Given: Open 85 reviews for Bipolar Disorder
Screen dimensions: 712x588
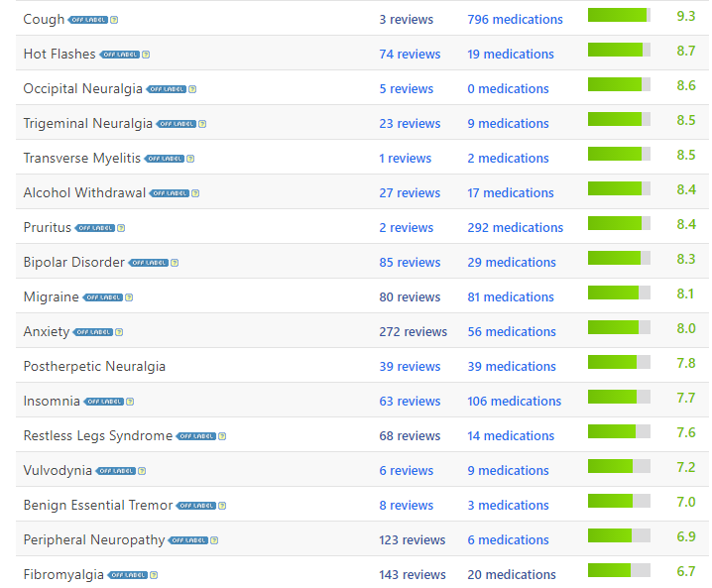Looking at the screenshot, I should [409, 263].
